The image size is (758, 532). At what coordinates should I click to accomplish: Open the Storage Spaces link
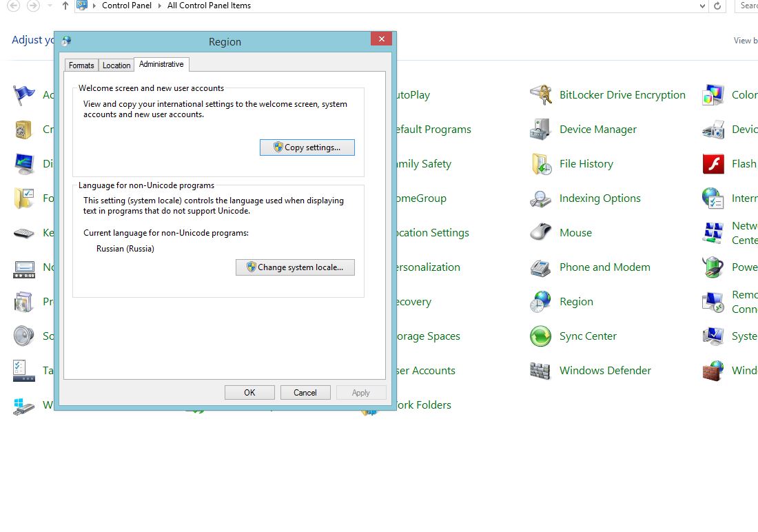(429, 336)
